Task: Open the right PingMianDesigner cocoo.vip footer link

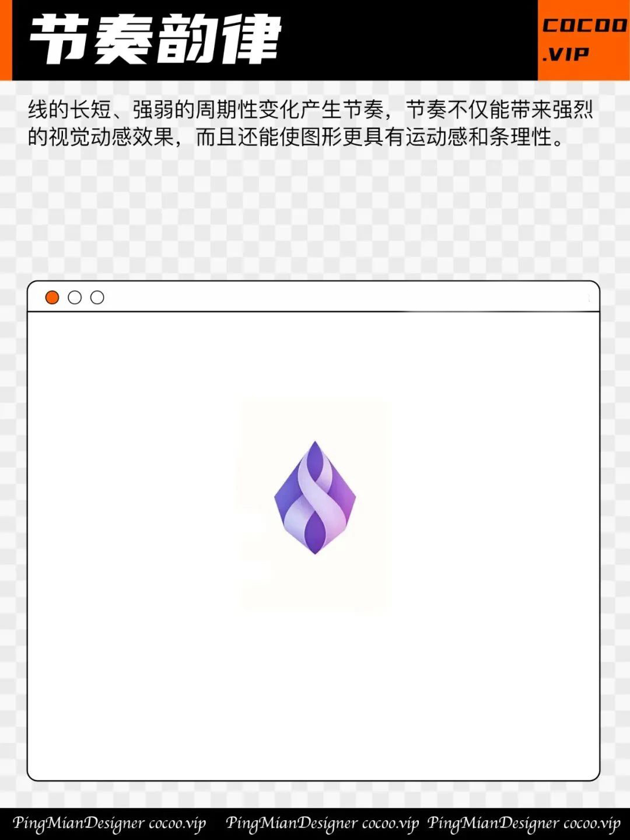Action: [x=524, y=824]
